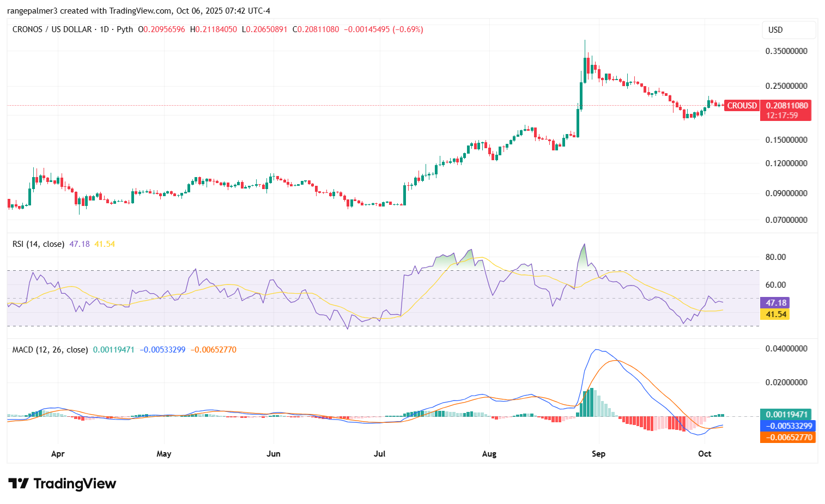Click the yellow 41.54 RSI axis tag
This screenshot has width=825, height=504.
point(775,314)
